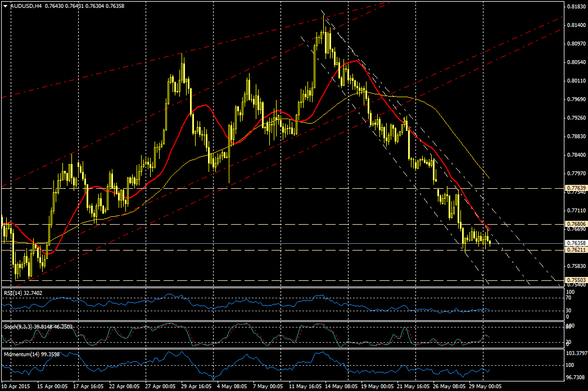
Task: Click the Momentum scale value 103.3797
Action: [x=575, y=353]
